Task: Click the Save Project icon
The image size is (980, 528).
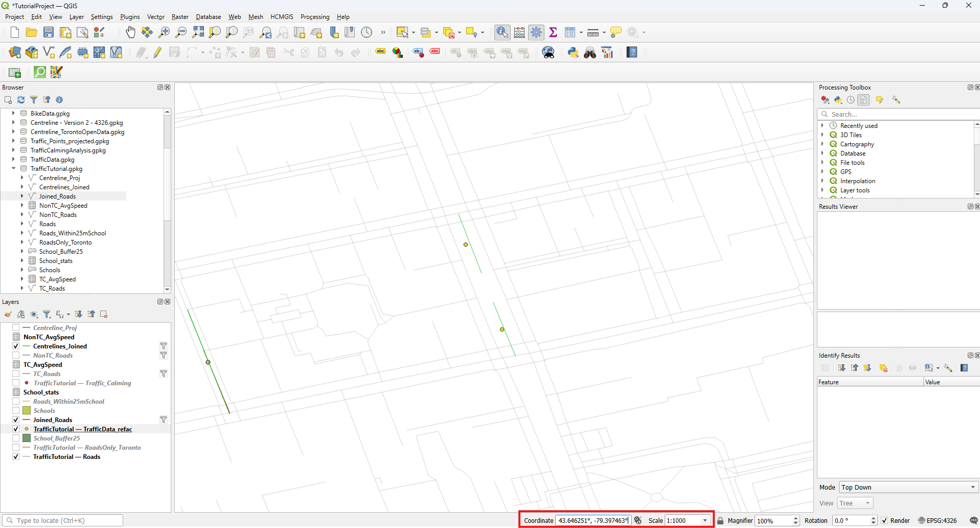Action: [49, 32]
